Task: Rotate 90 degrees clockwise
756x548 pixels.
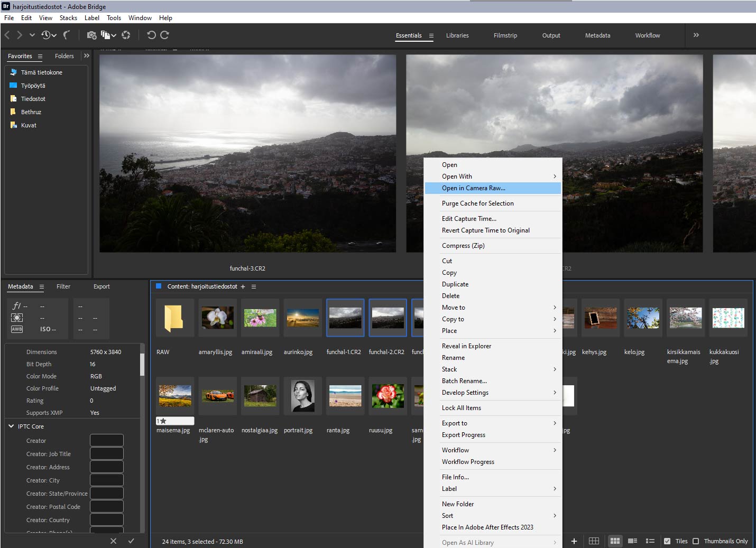Action: 164,35
